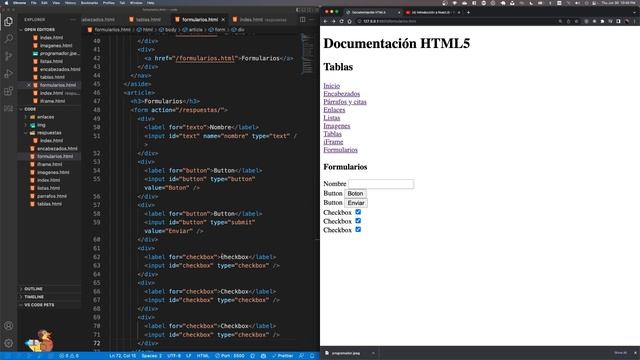The width and height of the screenshot is (640, 360).
Task: Open the download item options chevron
Action: coord(373,353)
